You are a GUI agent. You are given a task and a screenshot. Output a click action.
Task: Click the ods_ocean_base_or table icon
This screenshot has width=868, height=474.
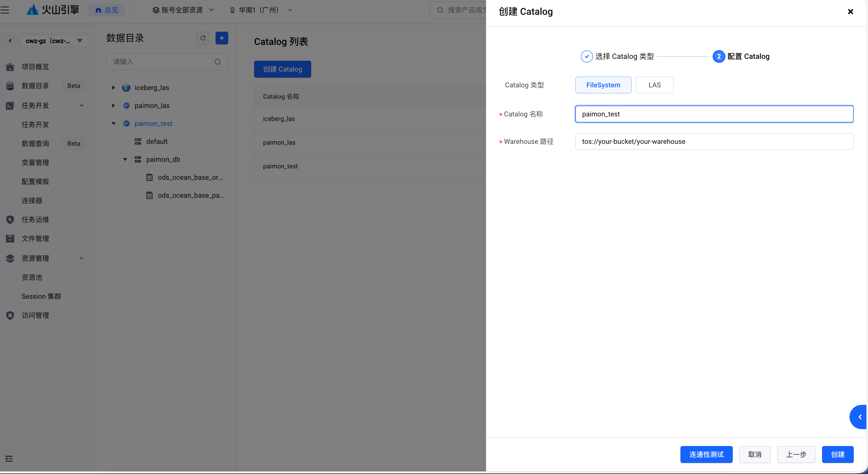click(149, 177)
